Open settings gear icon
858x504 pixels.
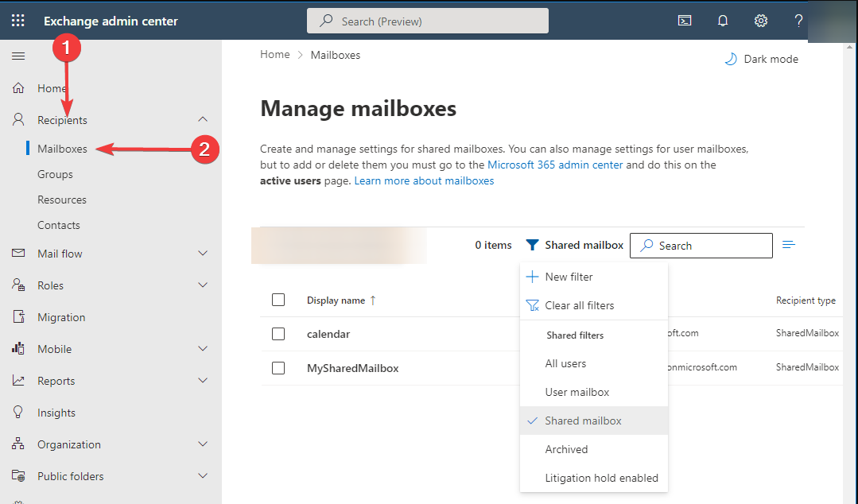761,21
